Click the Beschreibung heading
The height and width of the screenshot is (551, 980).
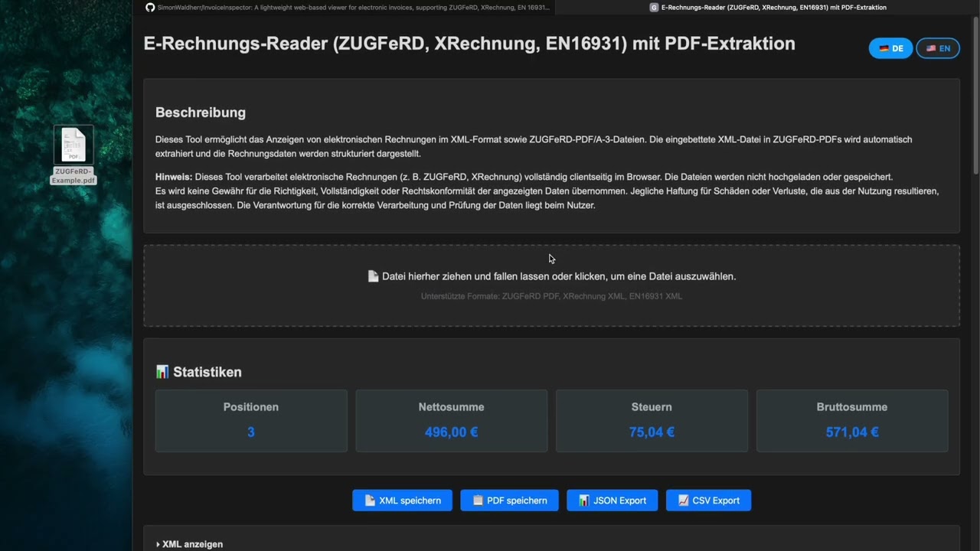[x=201, y=112]
